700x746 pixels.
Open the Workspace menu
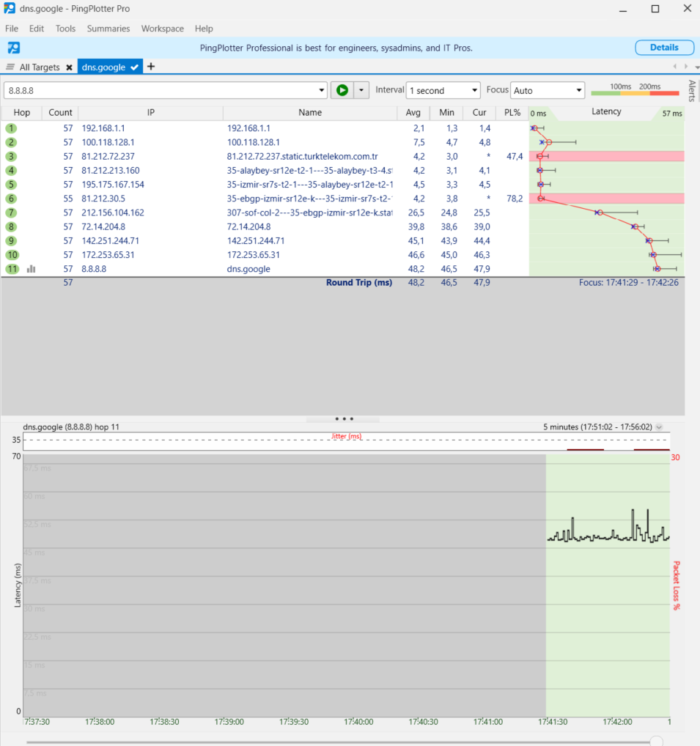tap(162, 29)
